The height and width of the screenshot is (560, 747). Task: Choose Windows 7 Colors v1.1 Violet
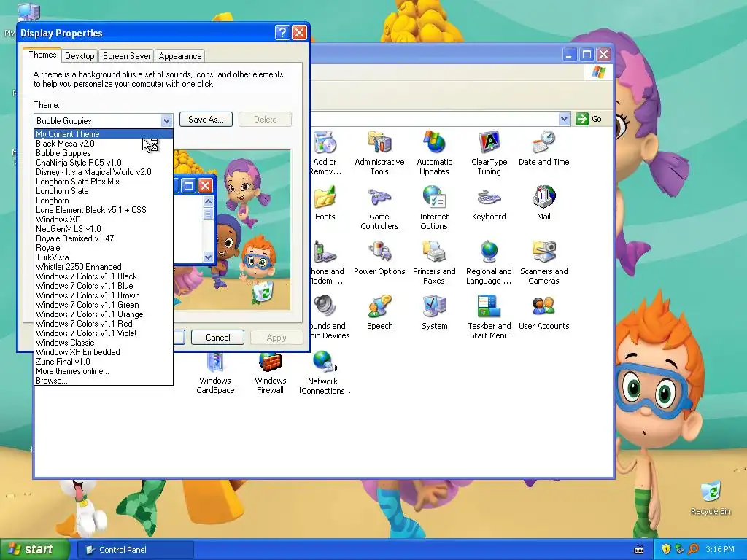click(104, 333)
